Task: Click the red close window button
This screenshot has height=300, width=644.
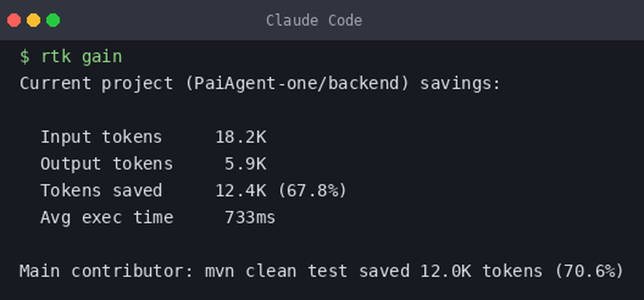Action: [14, 20]
